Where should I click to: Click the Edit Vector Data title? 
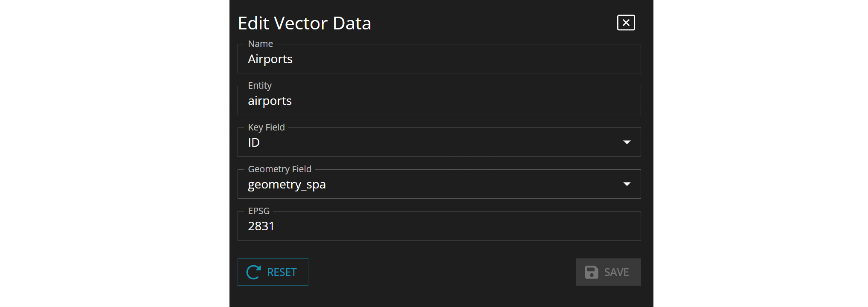click(x=304, y=23)
